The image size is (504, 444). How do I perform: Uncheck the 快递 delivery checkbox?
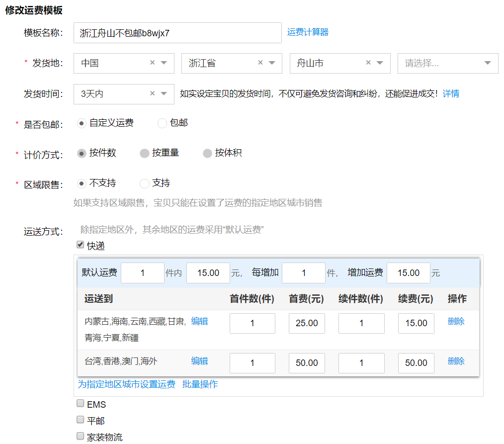81,245
